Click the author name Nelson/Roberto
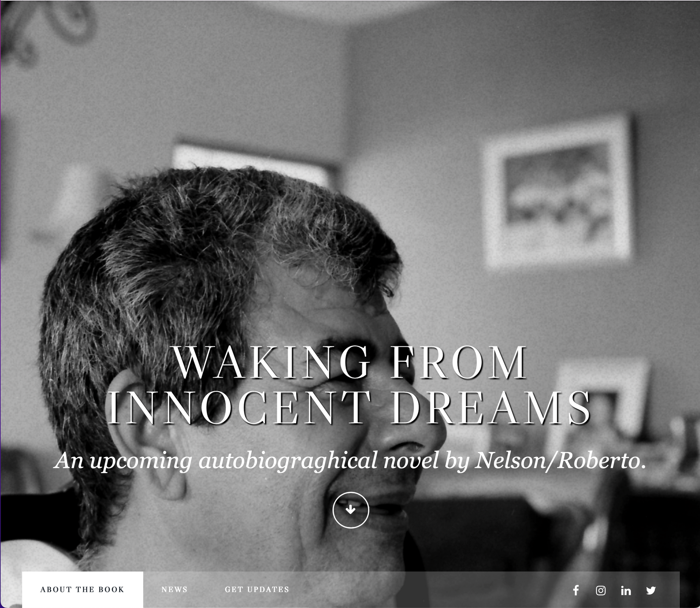The height and width of the screenshot is (608, 700). pyautogui.click(x=560, y=461)
